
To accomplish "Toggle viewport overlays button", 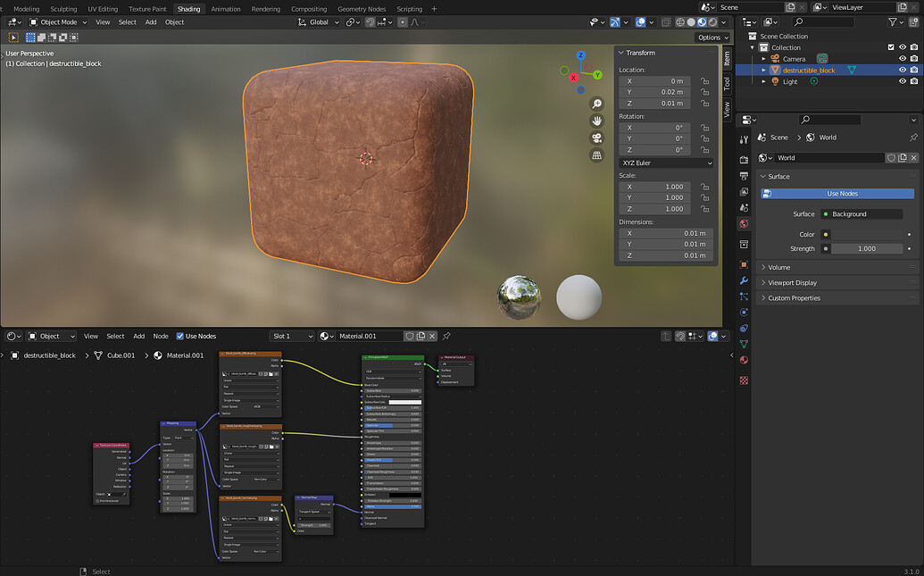I will tap(641, 21).
